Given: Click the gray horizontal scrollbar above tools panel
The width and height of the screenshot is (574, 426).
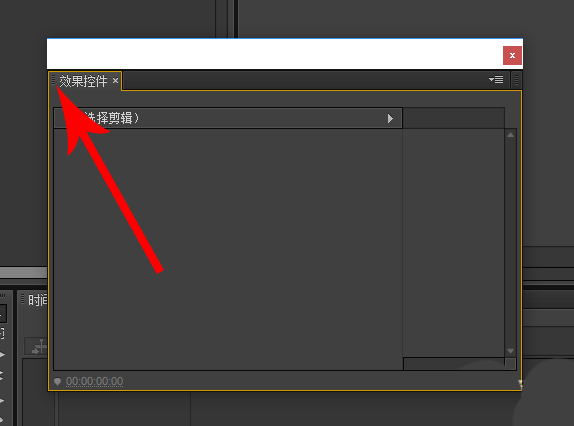Looking at the screenshot, I should pos(23,273).
